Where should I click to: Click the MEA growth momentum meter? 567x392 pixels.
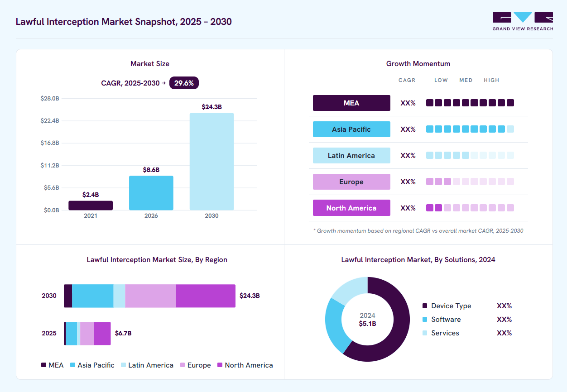470,103
